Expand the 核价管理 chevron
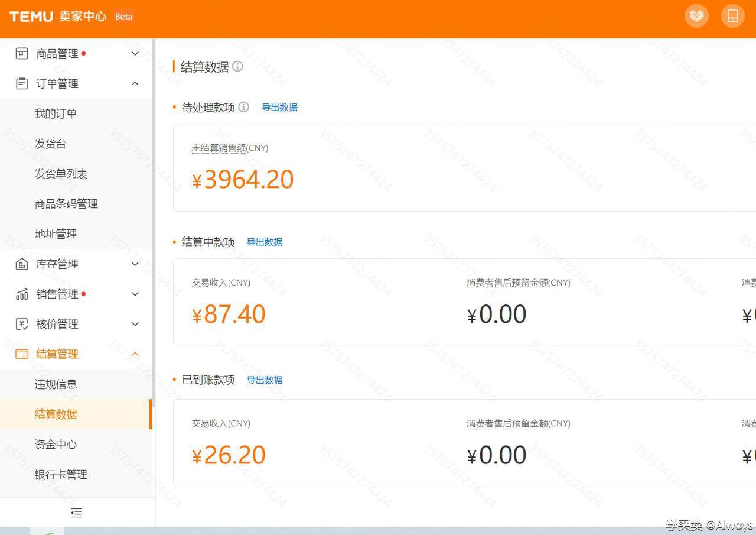756x535 pixels. 135,324
